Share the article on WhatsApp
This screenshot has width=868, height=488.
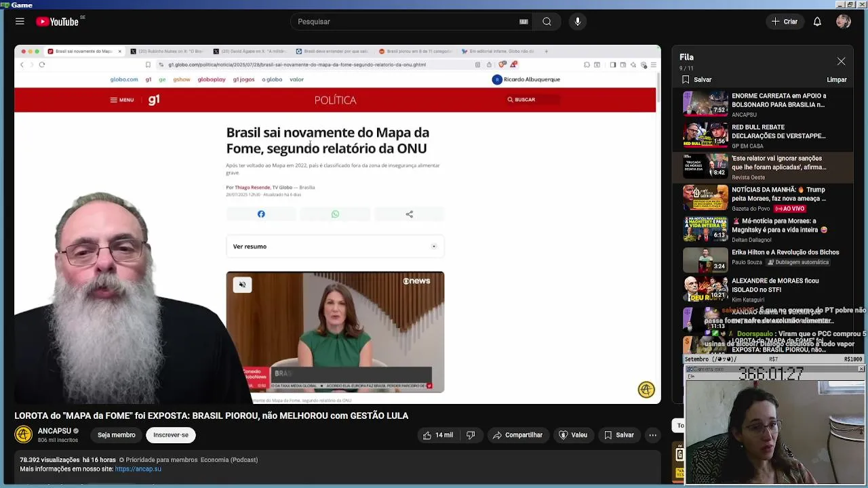point(335,214)
